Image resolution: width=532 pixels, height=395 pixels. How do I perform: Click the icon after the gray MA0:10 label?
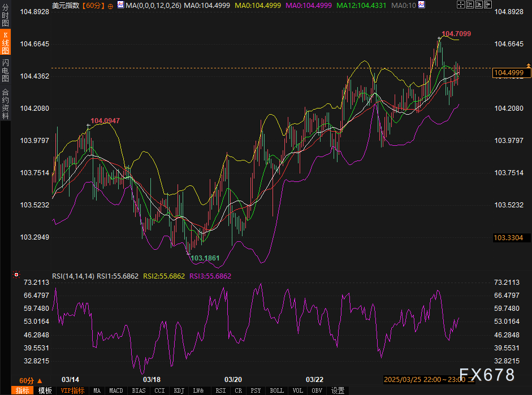point(421,6)
